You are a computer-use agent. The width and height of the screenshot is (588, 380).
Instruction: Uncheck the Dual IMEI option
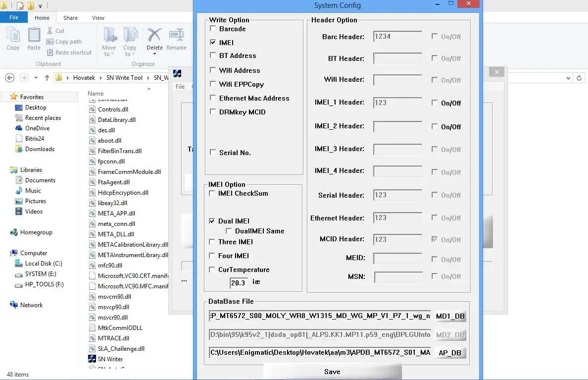click(x=213, y=221)
